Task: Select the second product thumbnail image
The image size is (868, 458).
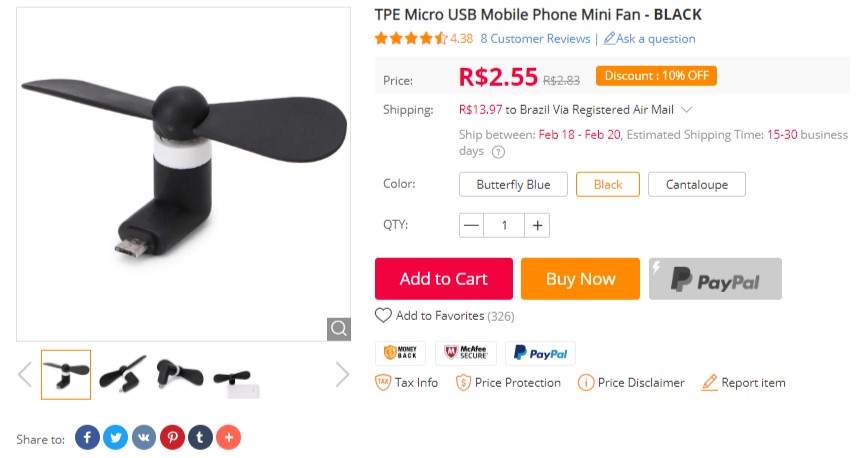Action: 123,374
